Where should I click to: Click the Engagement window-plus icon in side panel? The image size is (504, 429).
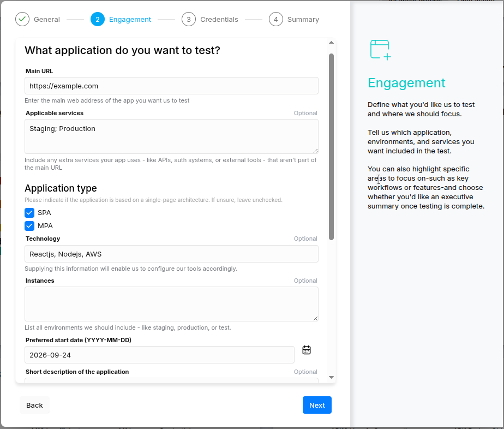pyautogui.click(x=381, y=50)
